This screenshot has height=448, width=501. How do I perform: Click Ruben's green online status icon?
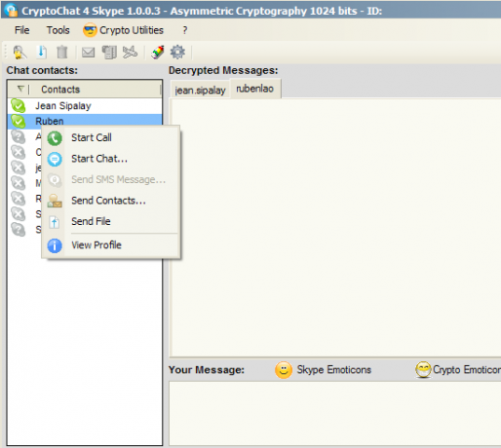pos(19,122)
